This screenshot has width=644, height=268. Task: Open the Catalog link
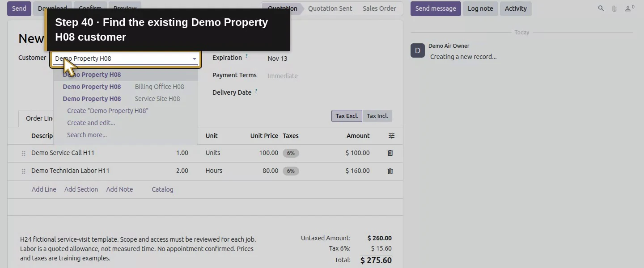[x=162, y=189]
